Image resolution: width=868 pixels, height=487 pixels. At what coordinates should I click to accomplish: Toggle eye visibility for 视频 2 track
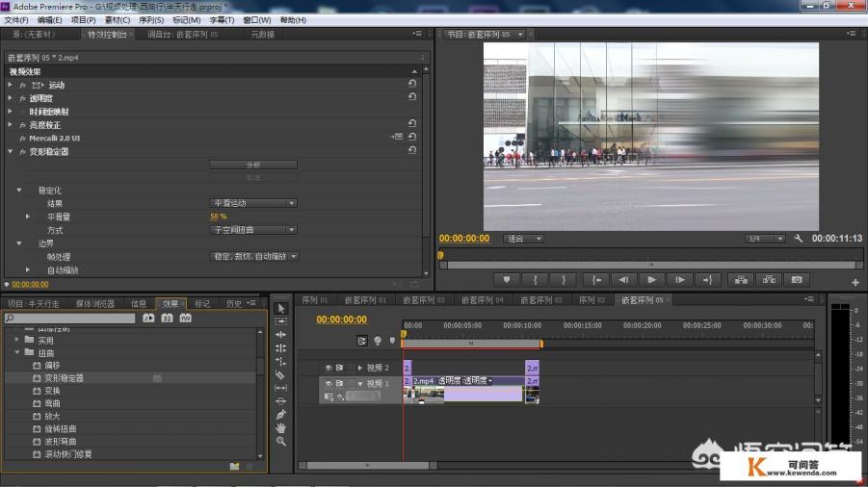[x=328, y=368]
